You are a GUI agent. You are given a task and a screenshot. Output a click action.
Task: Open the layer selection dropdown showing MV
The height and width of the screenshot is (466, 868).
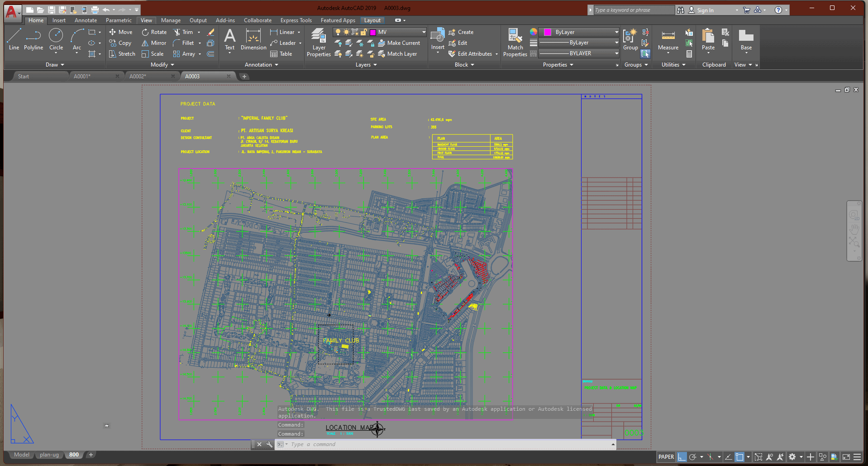[x=422, y=32]
